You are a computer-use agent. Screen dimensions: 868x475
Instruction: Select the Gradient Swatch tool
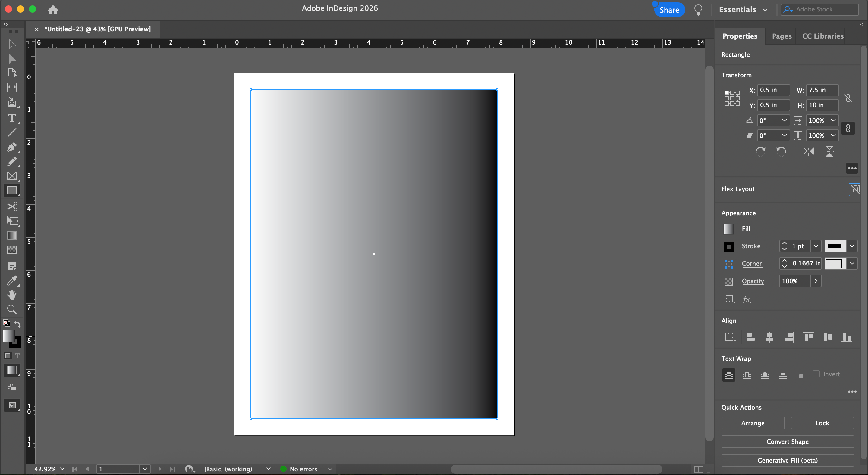point(12,235)
